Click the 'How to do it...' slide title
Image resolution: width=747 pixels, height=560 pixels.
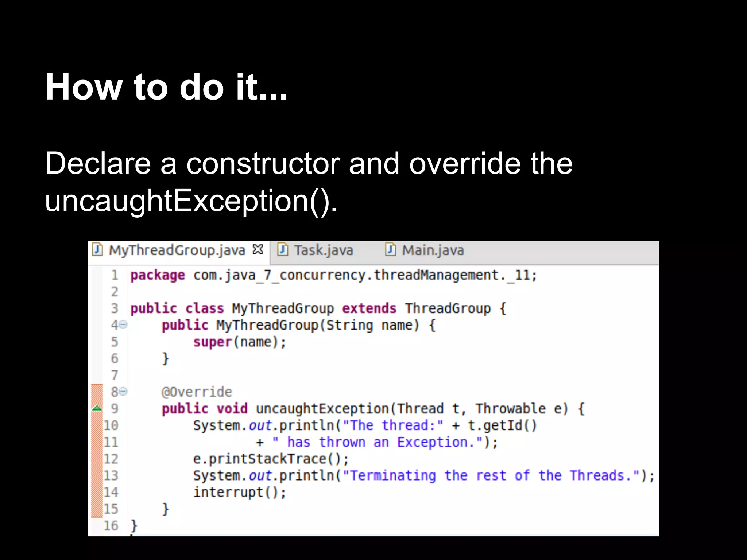click(x=167, y=87)
